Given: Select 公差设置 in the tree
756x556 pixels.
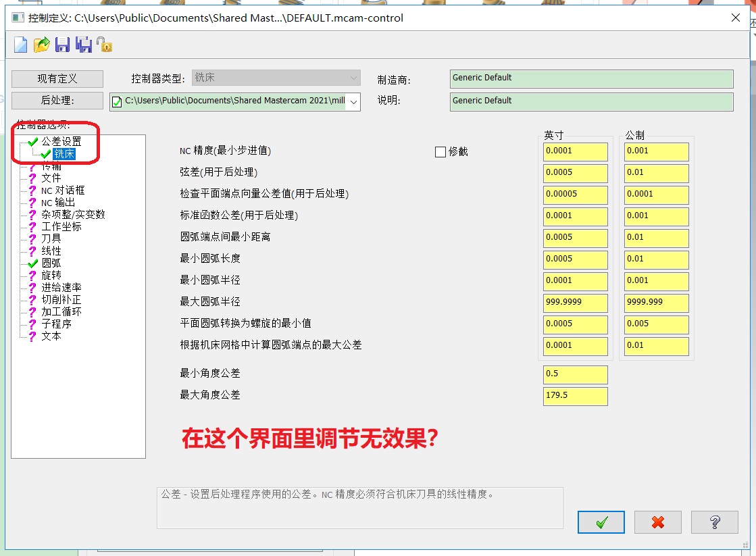Looking at the screenshot, I should point(61,141).
